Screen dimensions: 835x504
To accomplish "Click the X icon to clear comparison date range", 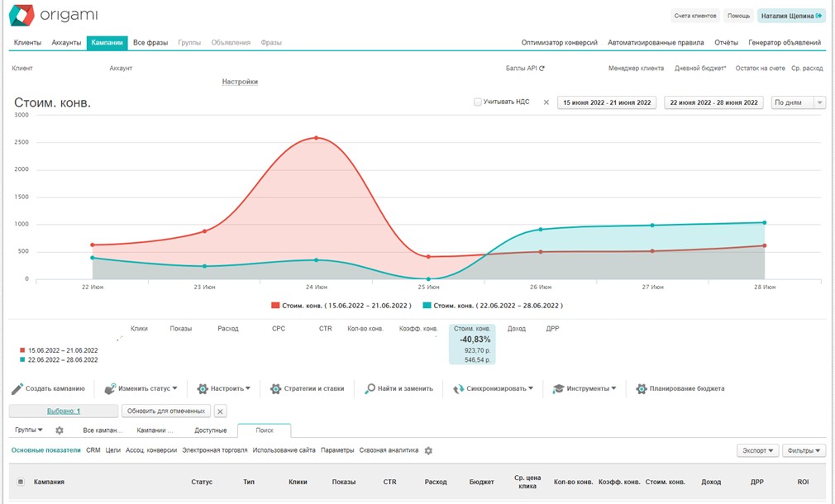I will coord(546,102).
